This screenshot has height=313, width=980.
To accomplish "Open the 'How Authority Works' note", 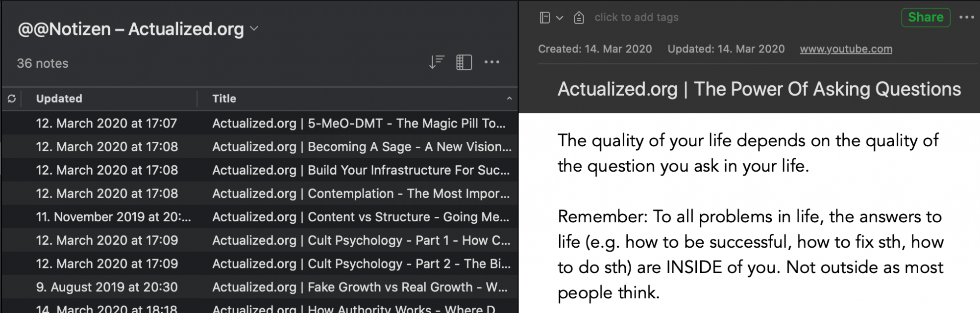I will [x=260, y=306].
